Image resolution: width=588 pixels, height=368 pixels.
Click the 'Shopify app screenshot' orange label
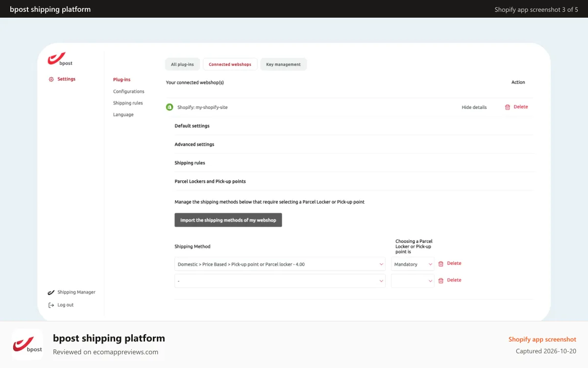tap(542, 340)
